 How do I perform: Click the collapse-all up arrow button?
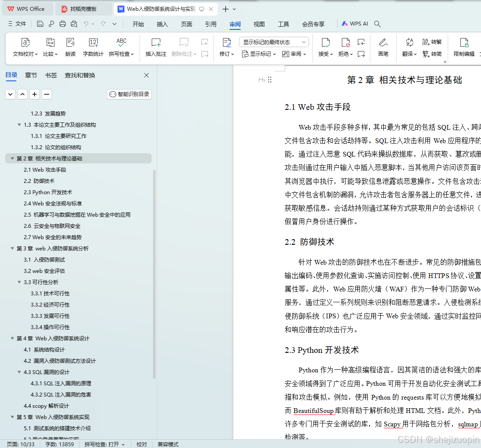click(x=22, y=94)
